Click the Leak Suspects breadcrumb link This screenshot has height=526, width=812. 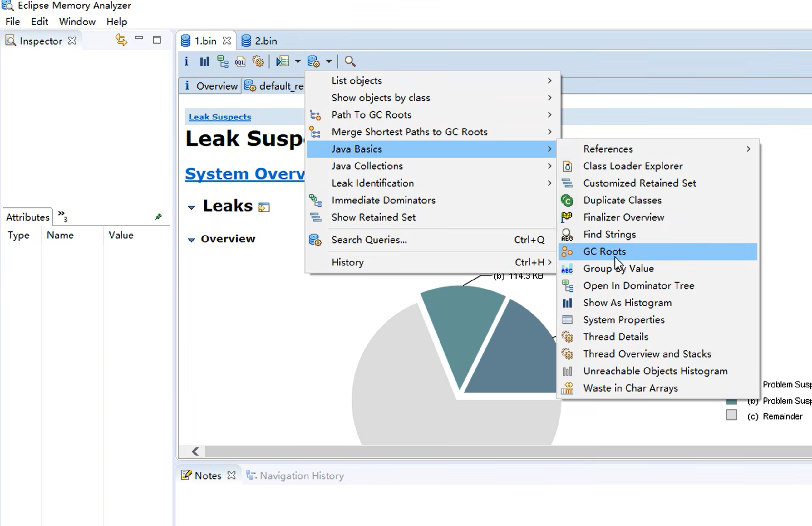220,117
